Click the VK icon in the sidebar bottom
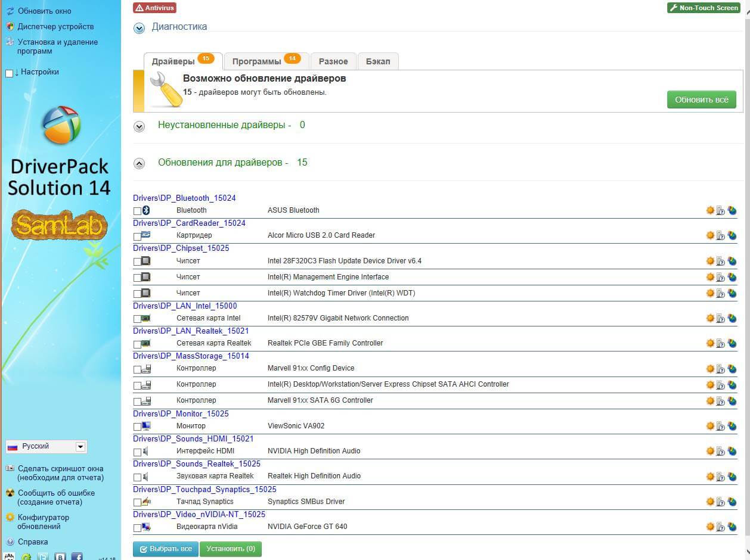Image resolution: width=750 pixels, height=560 pixels. pos(60,556)
